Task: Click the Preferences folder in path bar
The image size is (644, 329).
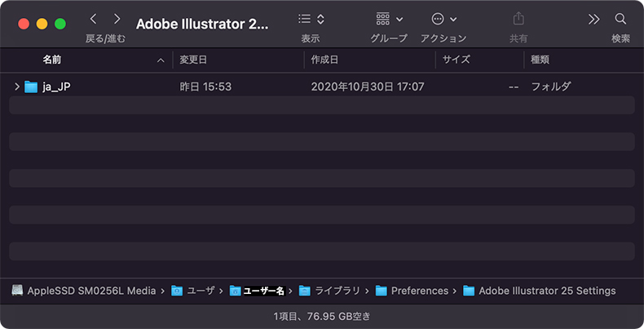Action: pyautogui.click(x=412, y=291)
